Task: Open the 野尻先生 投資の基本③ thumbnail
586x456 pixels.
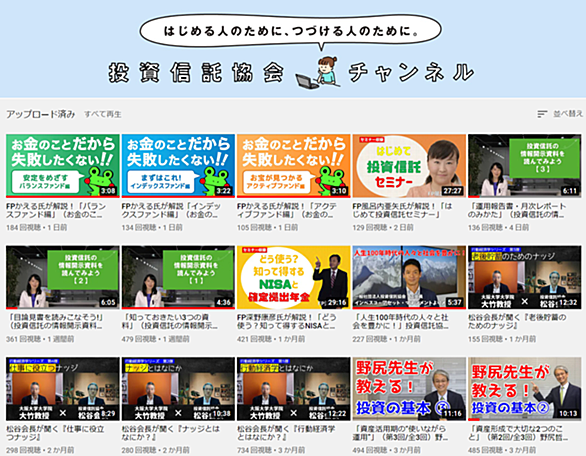Action: (x=409, y=389)
